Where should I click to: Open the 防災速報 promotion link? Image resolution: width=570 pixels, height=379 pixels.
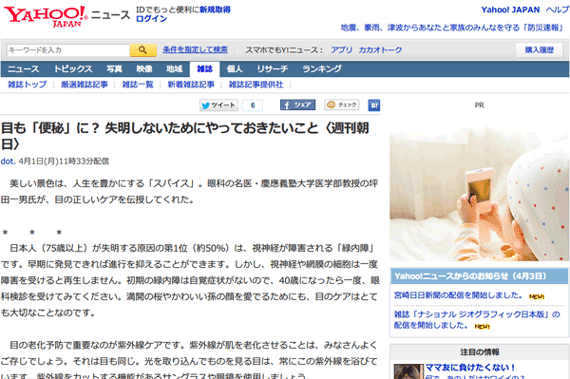pos(452,28)
